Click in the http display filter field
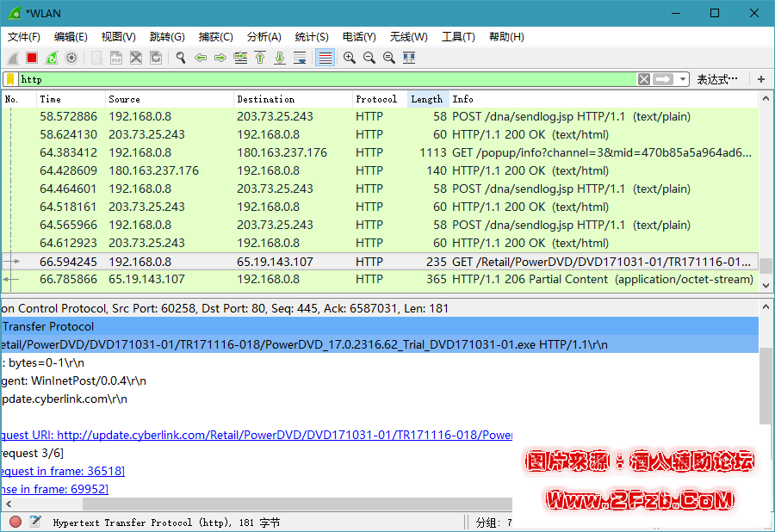 327,79
